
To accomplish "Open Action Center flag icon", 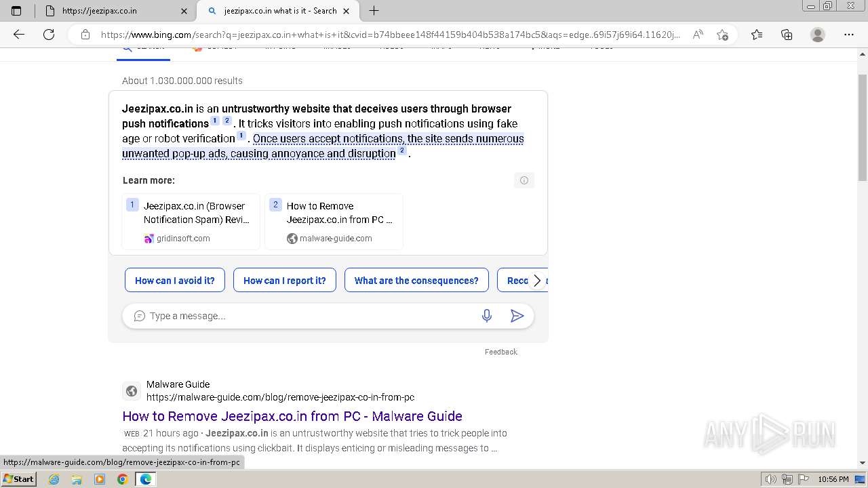I will 804,479.
